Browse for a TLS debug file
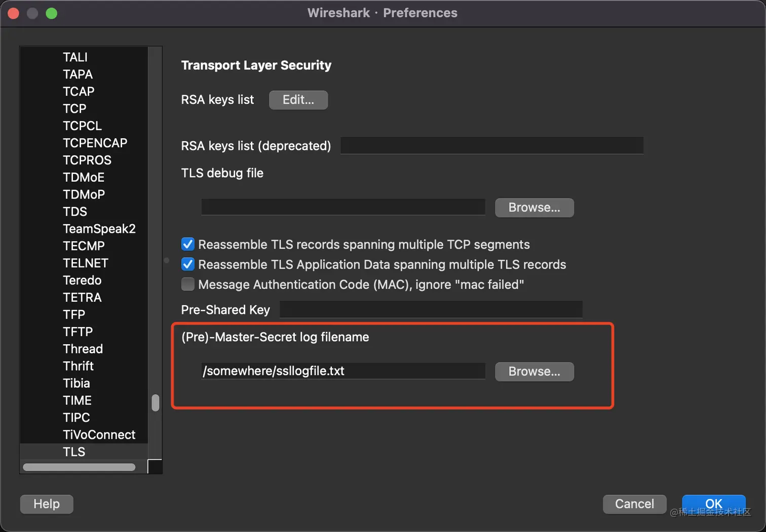The height and width of the screenshot is (532, 766). click(534, 208)
